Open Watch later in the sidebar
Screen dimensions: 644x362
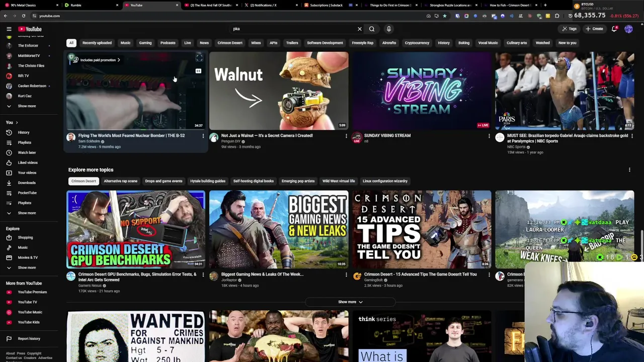click(x=27, y=152)
